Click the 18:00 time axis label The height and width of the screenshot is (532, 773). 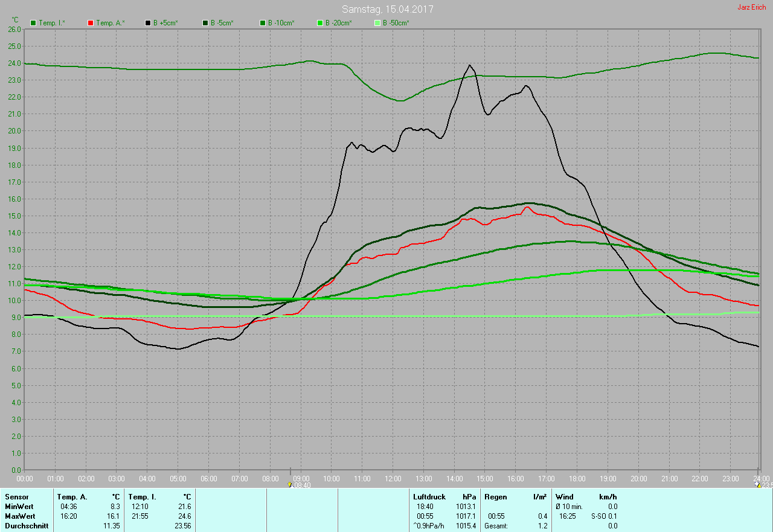(x=577, y=479)
